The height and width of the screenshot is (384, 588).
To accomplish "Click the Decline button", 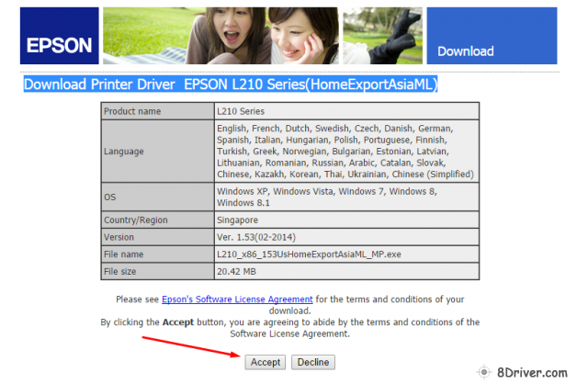I will [313, 362].
